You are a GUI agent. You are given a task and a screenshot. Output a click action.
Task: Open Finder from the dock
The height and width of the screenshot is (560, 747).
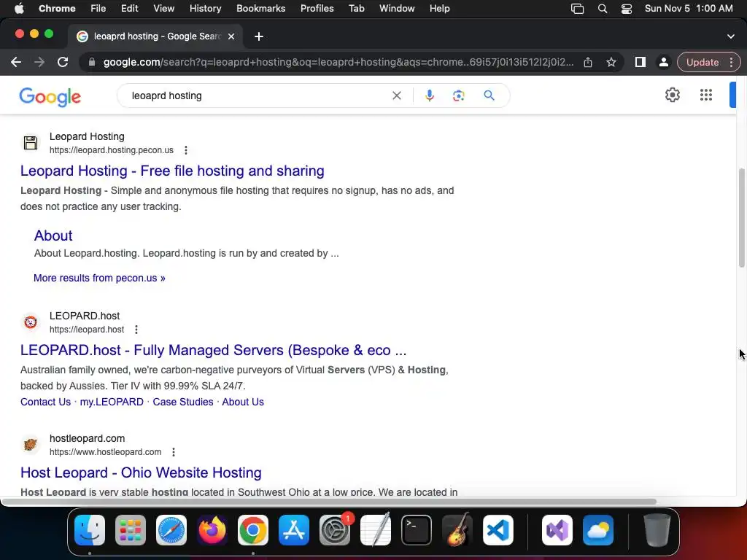click(90, 530)
